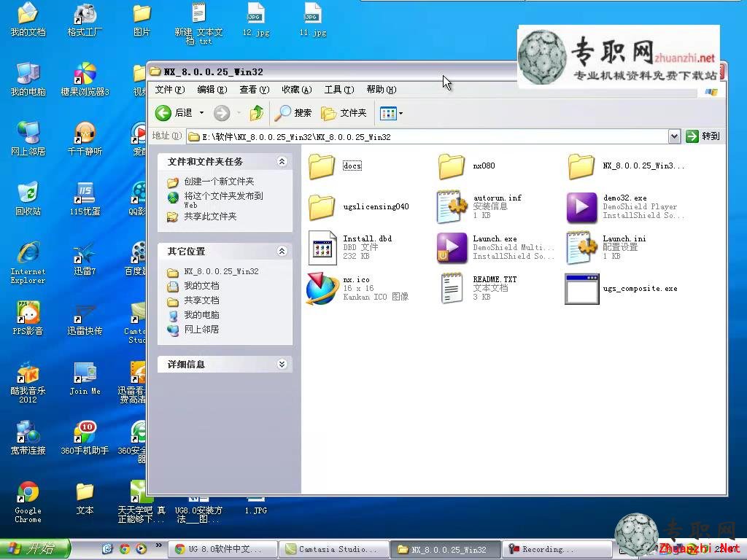The height and width of the screenshot is (560, 747).
Task: Select ugs_composite.exe file
Action: [x=621, y=289]
